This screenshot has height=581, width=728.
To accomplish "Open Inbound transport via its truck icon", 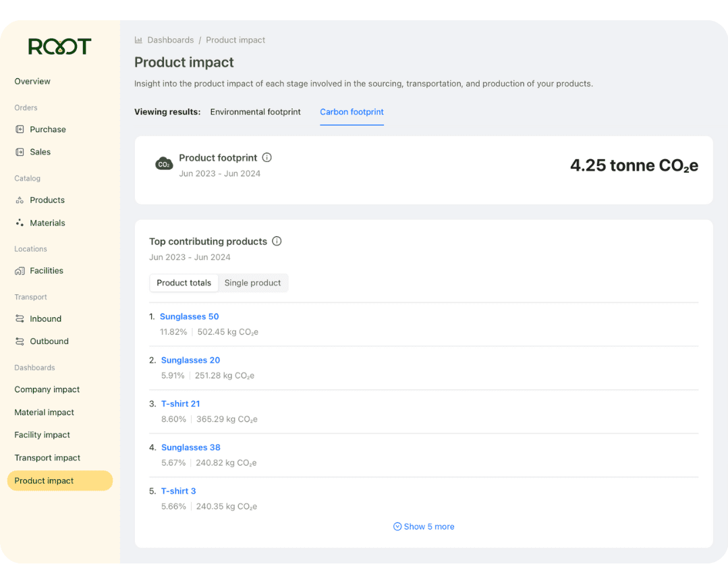I will [19, 319].
